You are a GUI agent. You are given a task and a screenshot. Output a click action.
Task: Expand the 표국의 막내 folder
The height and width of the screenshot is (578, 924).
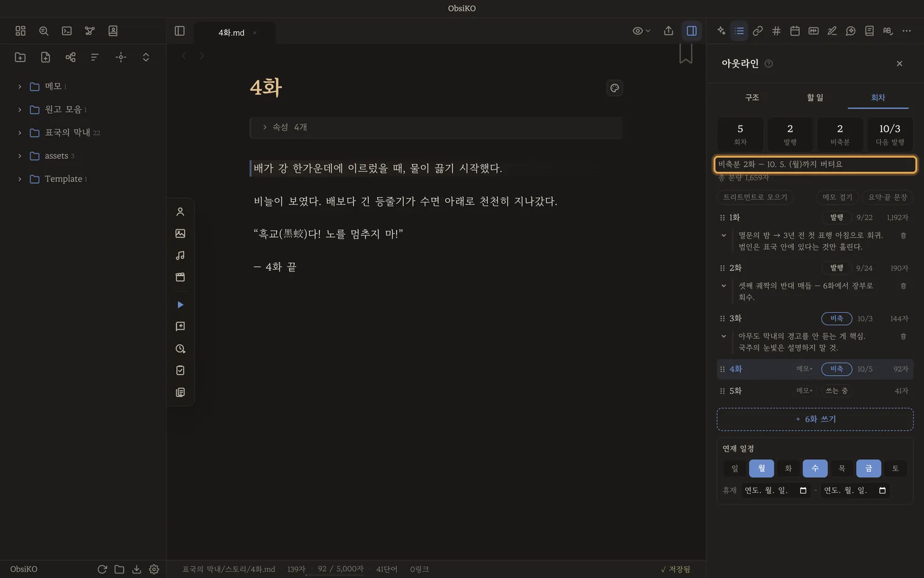pos(20,132)
